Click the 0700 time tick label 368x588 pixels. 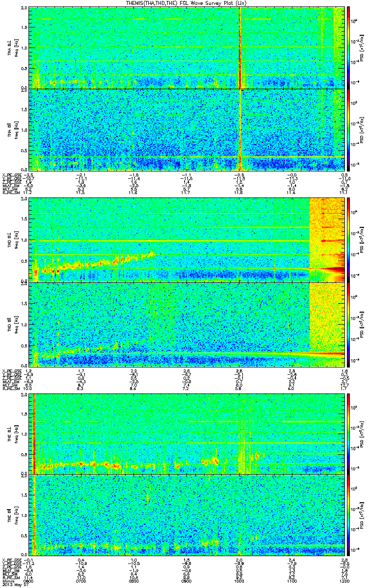point(81,581)
